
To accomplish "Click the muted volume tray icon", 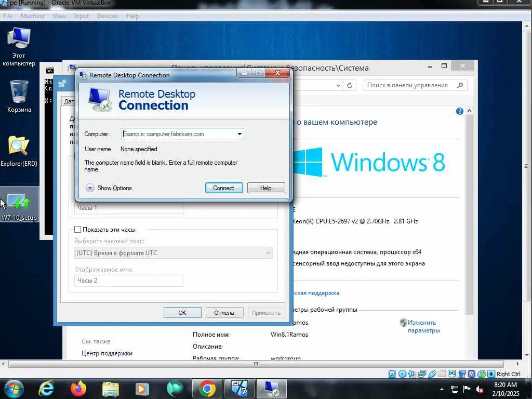I will [480, 389].
